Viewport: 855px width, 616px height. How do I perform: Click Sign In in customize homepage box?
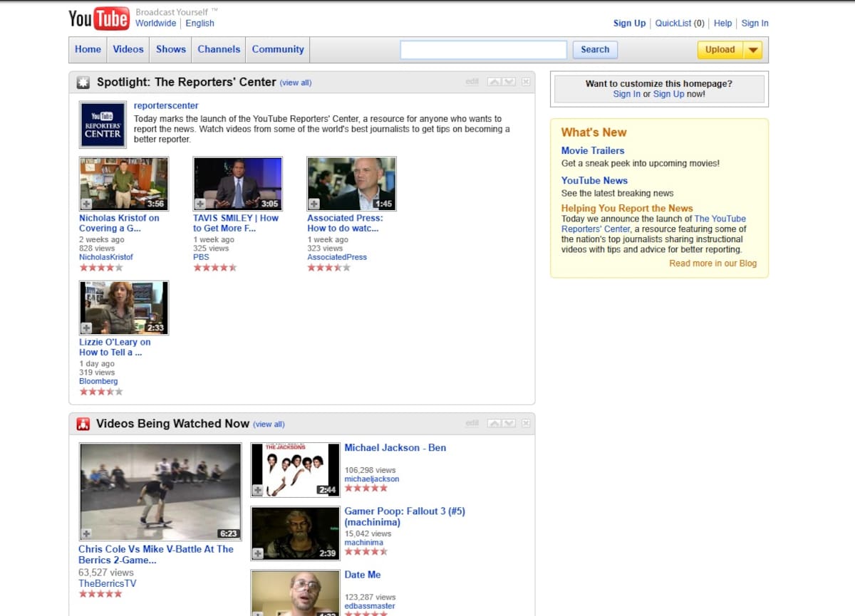point(626,94)
